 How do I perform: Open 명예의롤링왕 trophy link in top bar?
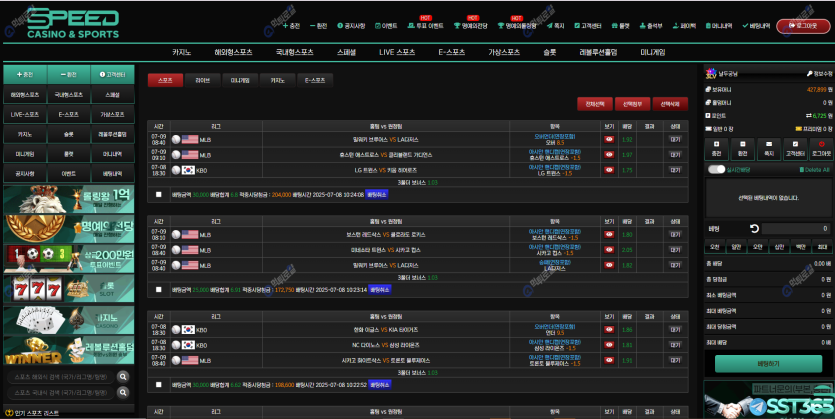tap(517, 26)
